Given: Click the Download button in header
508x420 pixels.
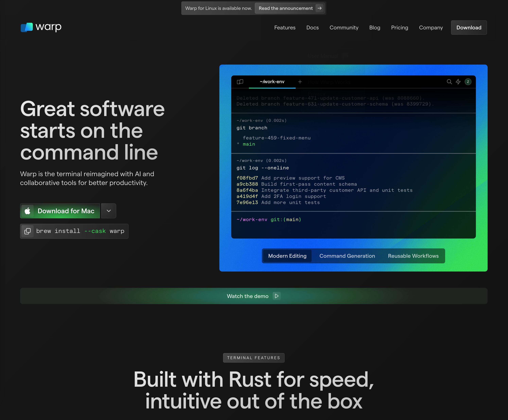Looking at the screenshot, I should [x=469, y=28].
